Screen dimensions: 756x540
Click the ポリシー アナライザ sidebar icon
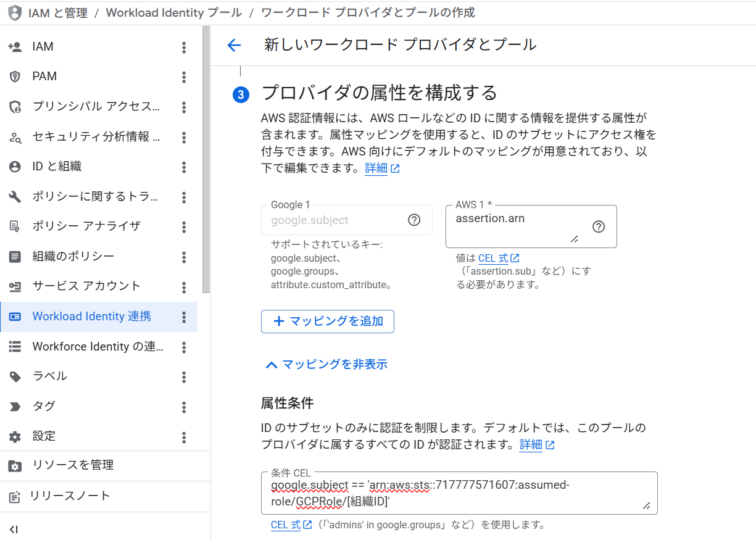pyautogui.click(x=15, y=226)
